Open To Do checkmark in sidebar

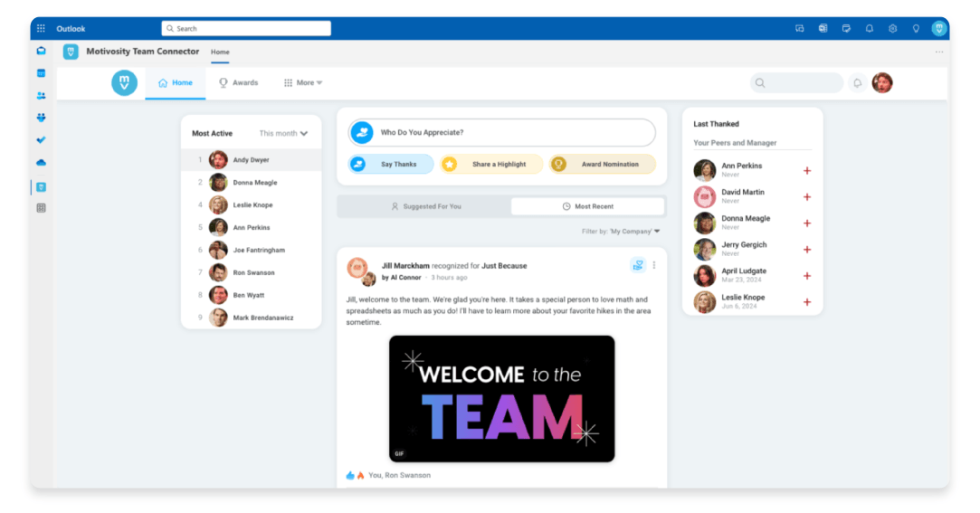42,140
